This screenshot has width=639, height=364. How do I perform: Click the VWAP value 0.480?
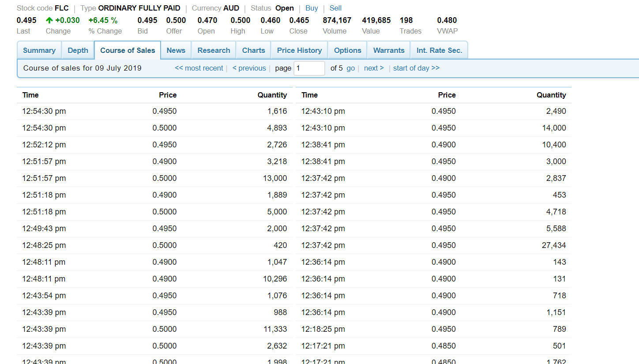[x=447, y=20]
